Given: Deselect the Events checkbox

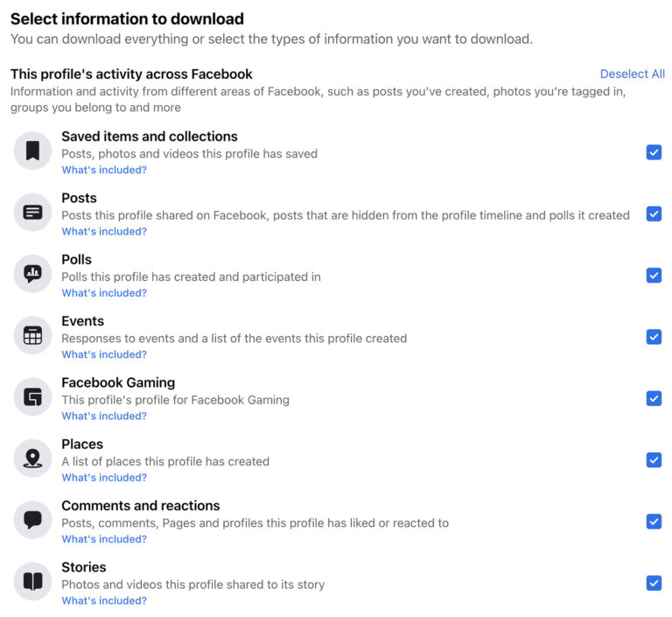Looking at the screenshot, I should [654, 337].
